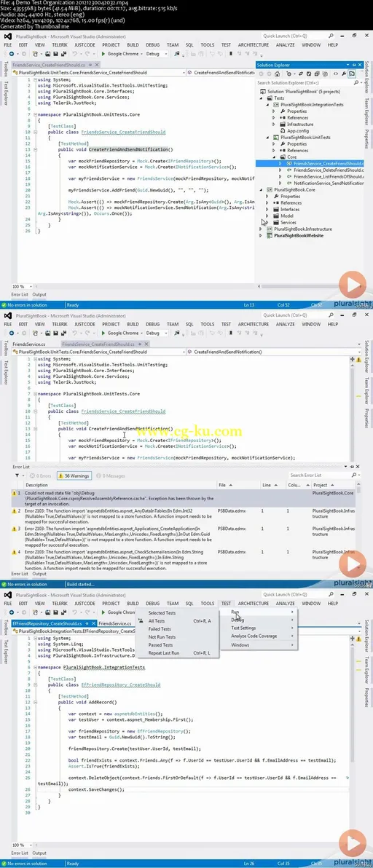Select the Model folder in Solution Explorer
Viewport: 373px width, 868px height.
tap(286, 216)
